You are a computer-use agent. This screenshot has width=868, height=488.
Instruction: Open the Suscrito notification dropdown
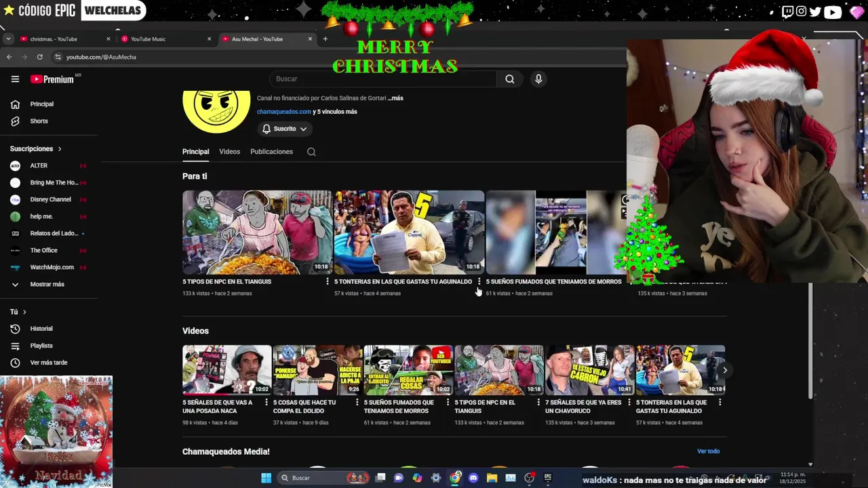click(x=285, y=129)
